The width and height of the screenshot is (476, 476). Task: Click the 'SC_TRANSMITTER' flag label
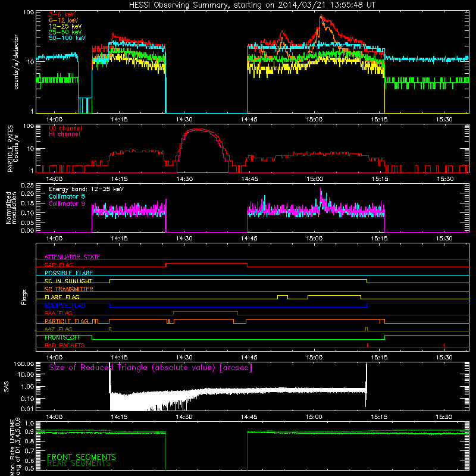(x=69, y=289)
